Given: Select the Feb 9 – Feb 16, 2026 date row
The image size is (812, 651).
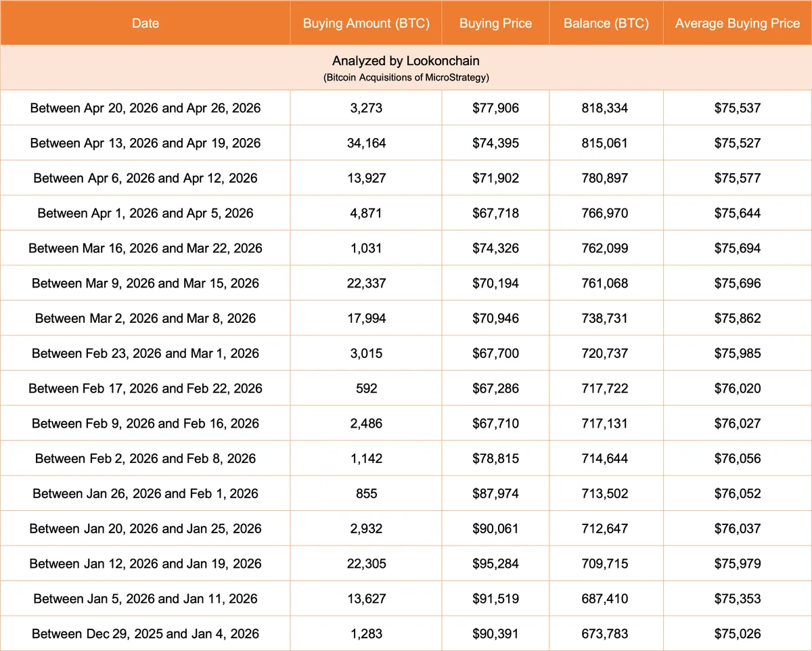Looking at the screenshot, I should point(145,424).
